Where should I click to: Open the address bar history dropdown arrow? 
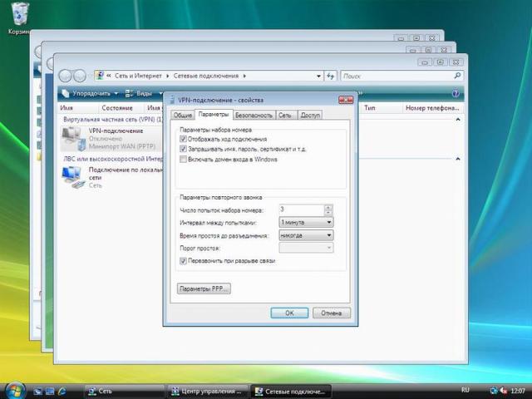click(x=318, y=76)
